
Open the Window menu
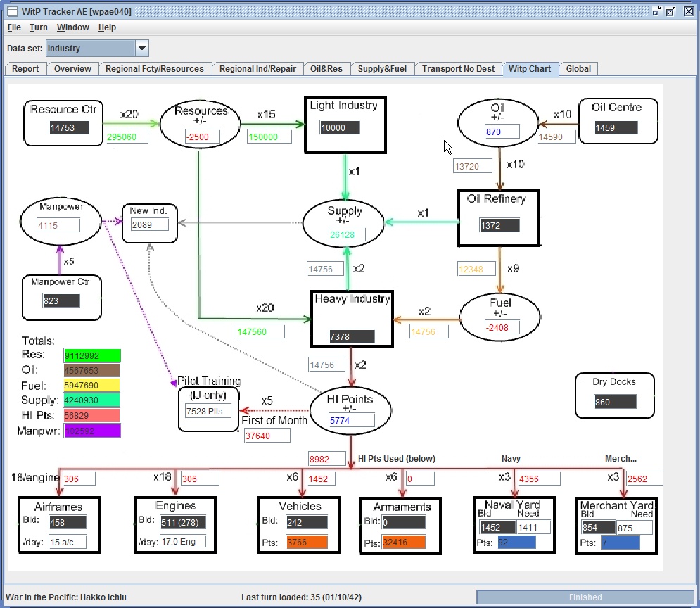(72, 27)
